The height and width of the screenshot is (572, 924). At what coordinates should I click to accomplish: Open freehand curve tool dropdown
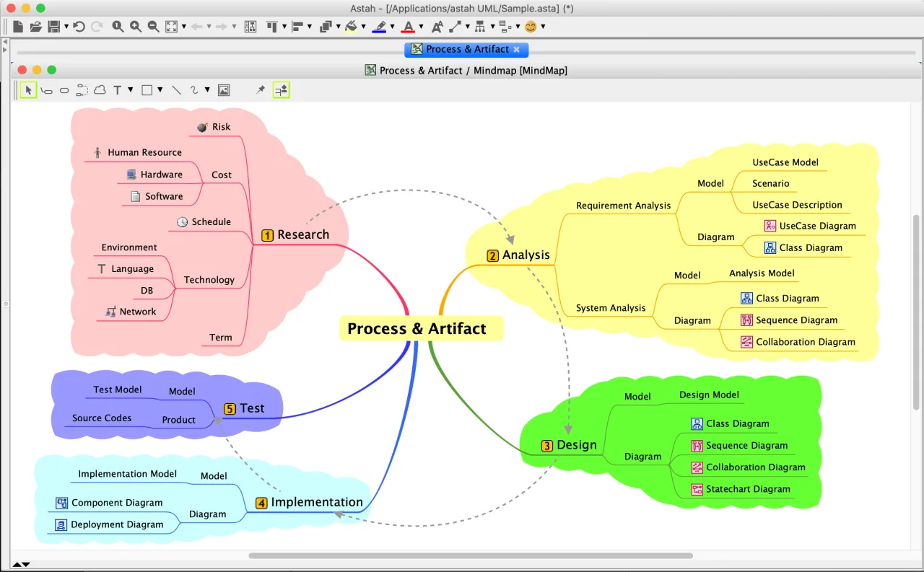(x=207, y=90)
